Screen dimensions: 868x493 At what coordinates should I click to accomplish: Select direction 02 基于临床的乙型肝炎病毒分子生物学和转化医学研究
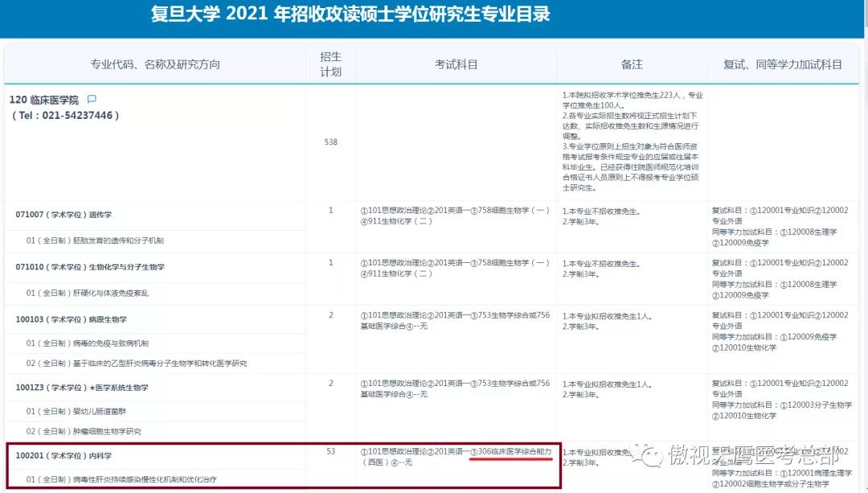[x=137, y=363]
